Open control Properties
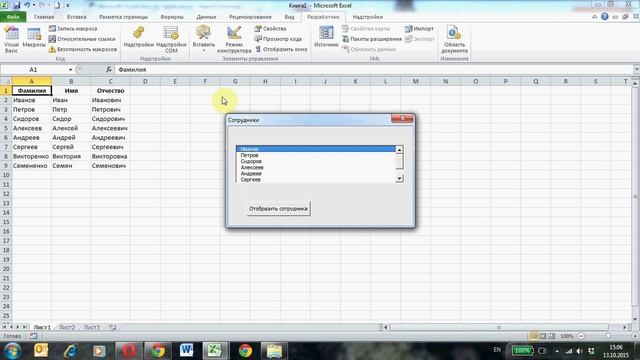 click(x=270, y=29)
